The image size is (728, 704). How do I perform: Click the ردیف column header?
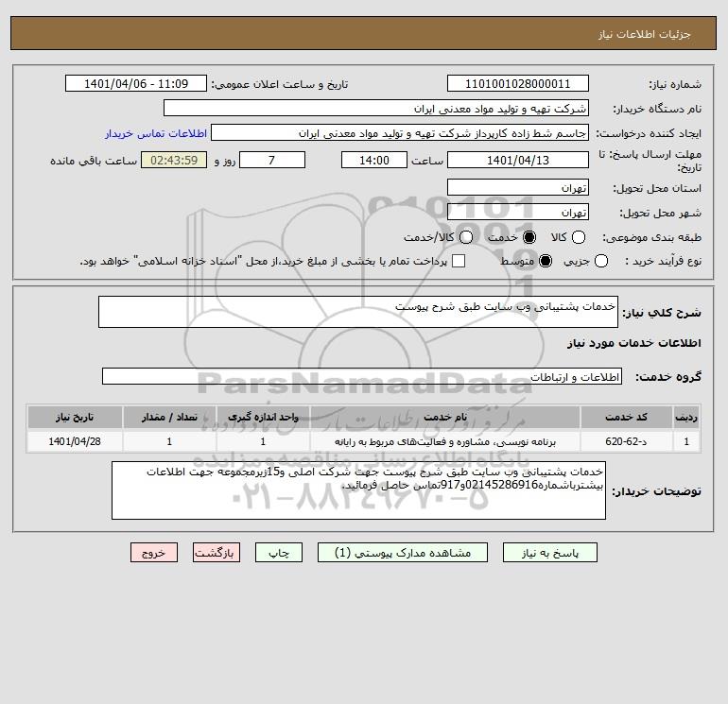click(x=686, y=417)
